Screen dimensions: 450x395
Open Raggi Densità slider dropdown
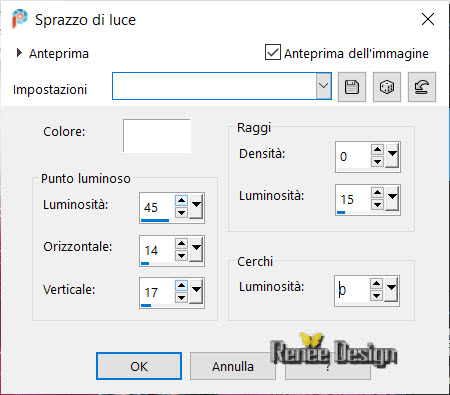[x=392, y=156]
